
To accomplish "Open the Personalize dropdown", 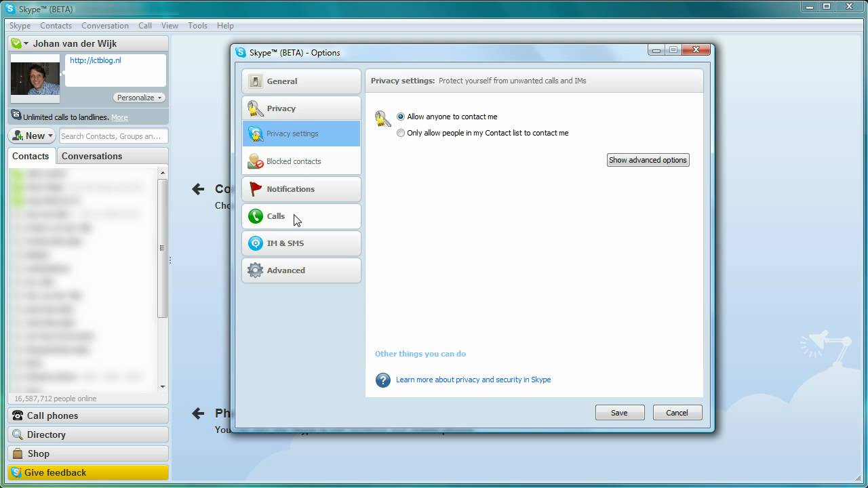I will 139,98.
